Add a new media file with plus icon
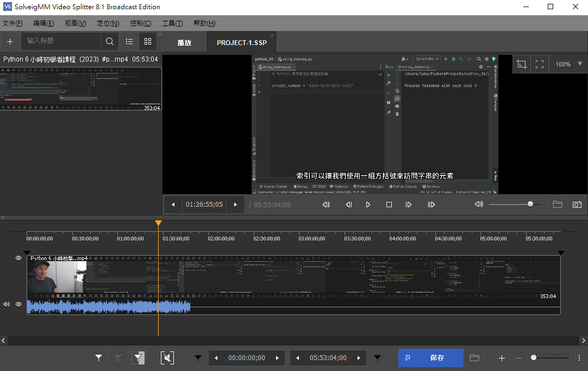Image resolution: width=588 pixels, height=371 pixels. [x=10, y=41]
